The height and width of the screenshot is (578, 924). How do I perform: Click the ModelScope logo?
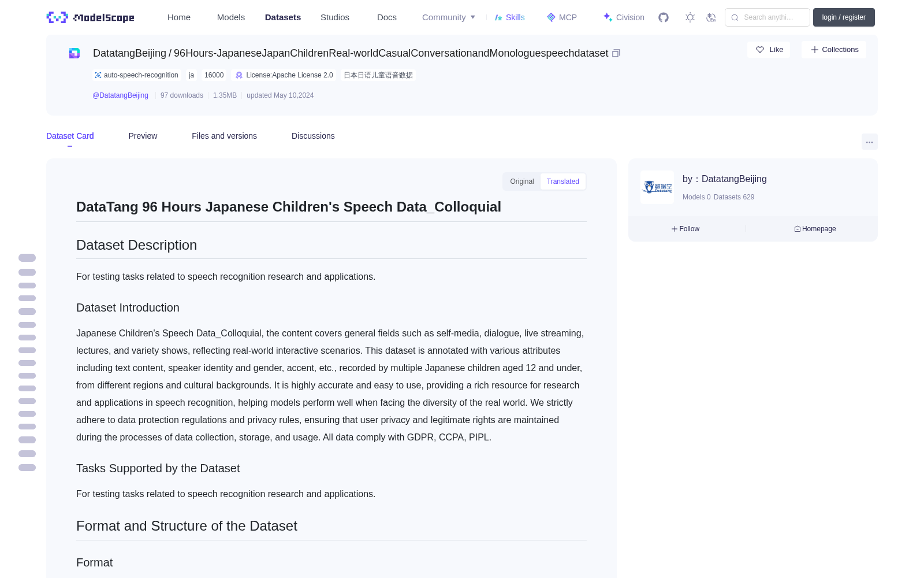click(x=90, y=17)
